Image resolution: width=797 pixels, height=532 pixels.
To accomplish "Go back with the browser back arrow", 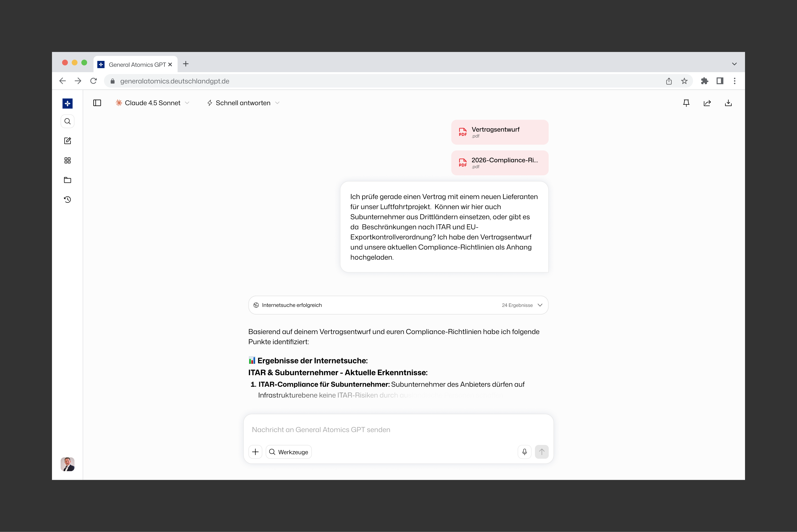I will pyautogui.click(x=63, y=81).
